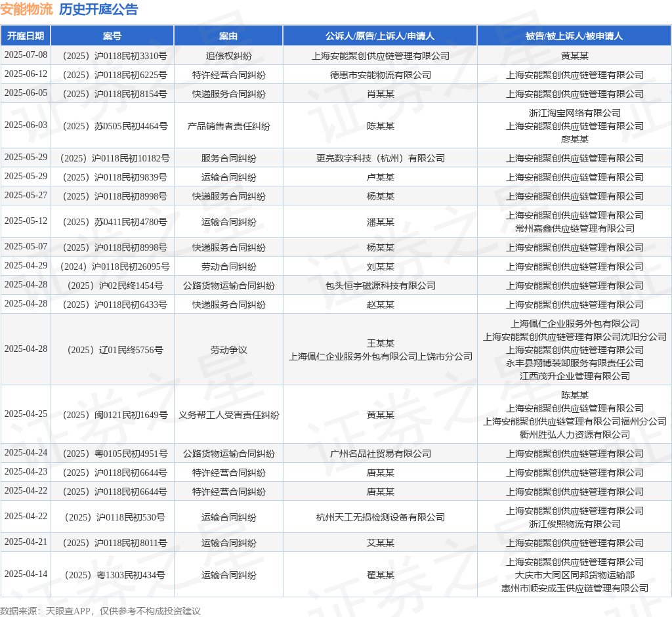Click the 服务合同纠纷 cell
672x617 pixels.
click(228, 158)
